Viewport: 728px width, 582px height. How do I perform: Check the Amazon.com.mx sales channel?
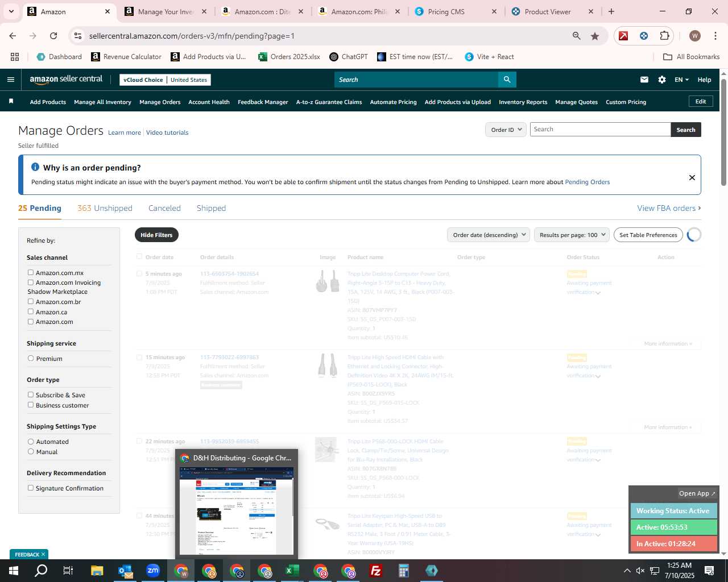pos(31,272)
